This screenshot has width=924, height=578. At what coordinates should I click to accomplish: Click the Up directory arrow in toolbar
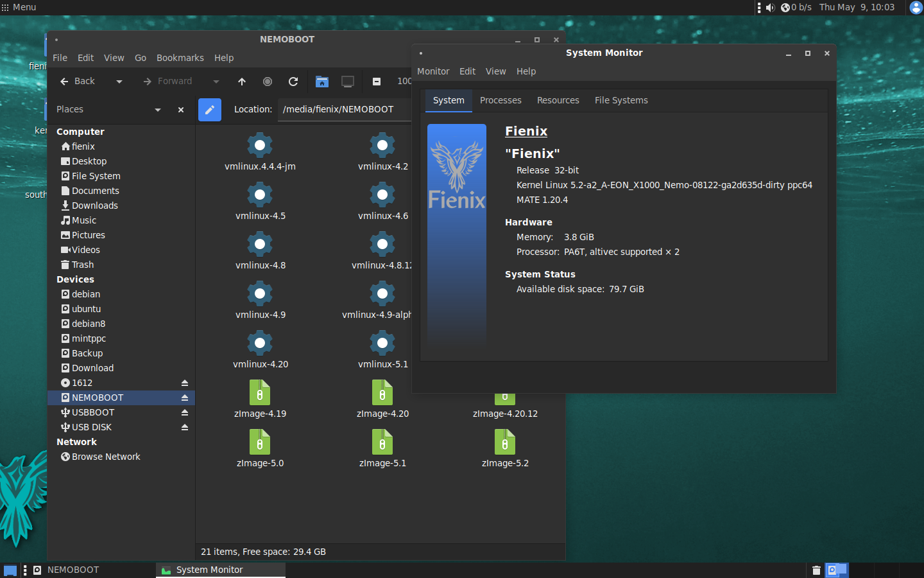(242, 82)
